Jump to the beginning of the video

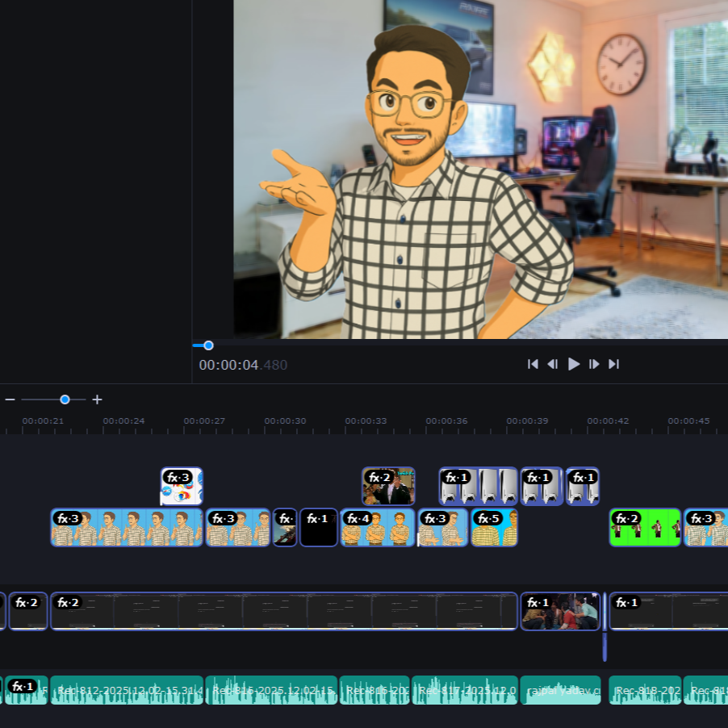(x=533, y=365)
